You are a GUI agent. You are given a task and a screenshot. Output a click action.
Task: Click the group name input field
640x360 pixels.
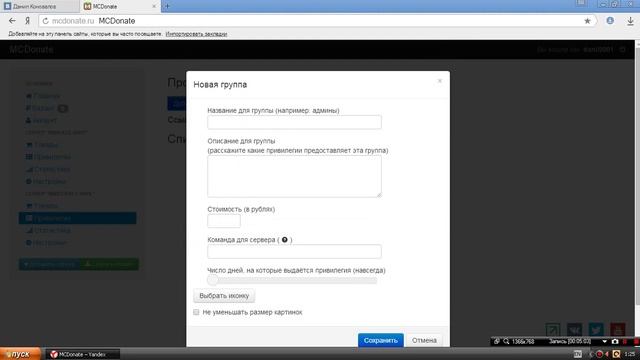[x=294, y=122]
